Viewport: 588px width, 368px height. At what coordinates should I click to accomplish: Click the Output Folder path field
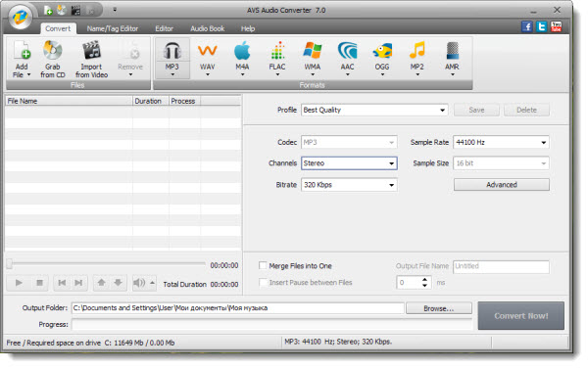(238, 308)
